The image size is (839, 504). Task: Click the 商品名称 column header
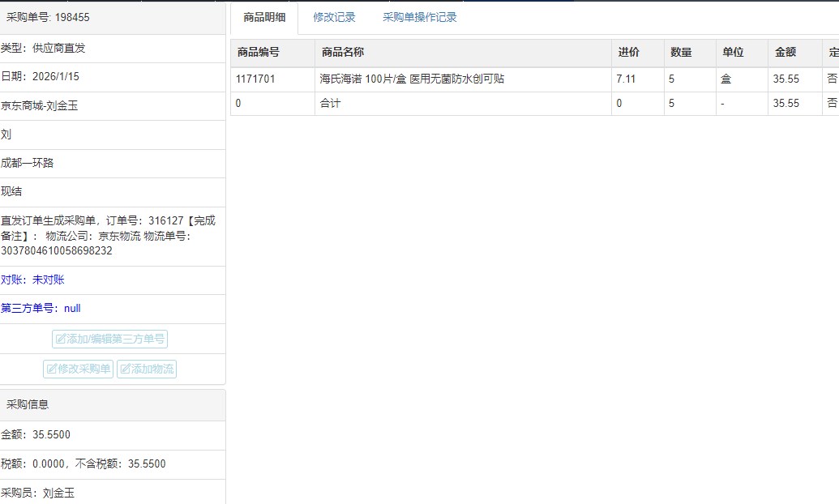(x=342, y=52)
